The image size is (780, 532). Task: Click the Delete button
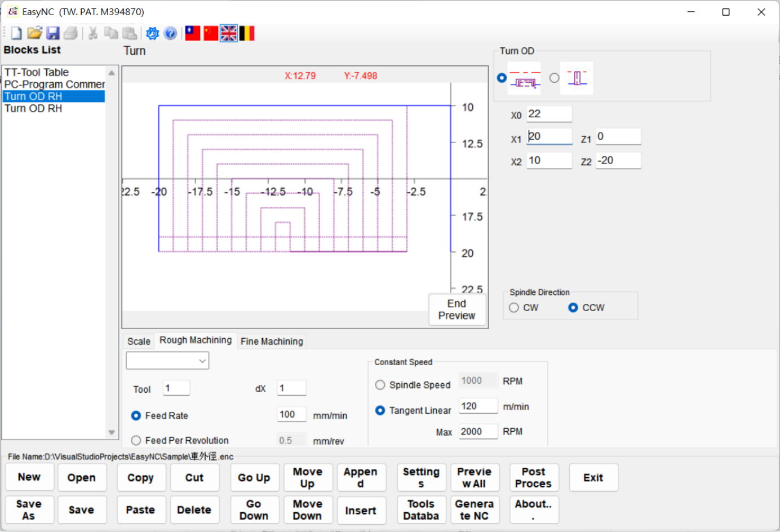(194, 510)
